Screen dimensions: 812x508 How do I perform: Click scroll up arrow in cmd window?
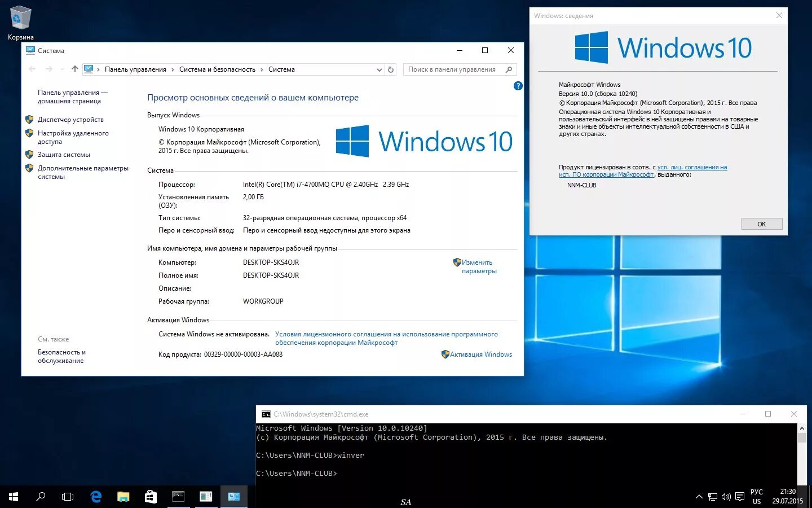(x=802, y=428)
